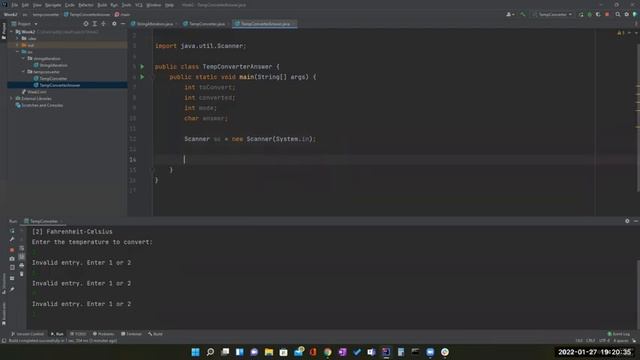Click the wrench icon in Run panel
640x360 pixels.
point(12,240)
